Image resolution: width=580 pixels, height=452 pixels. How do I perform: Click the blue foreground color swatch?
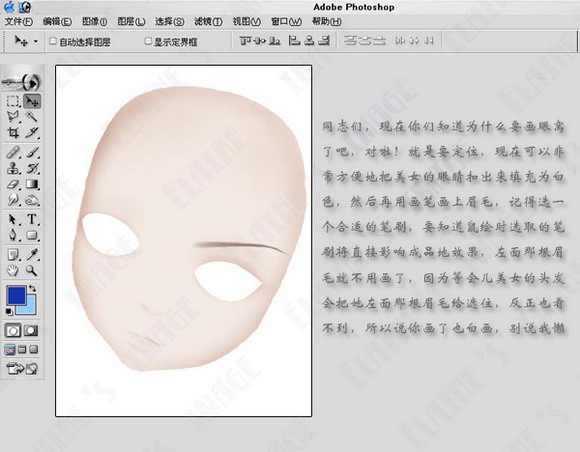[x=16, y=295]
